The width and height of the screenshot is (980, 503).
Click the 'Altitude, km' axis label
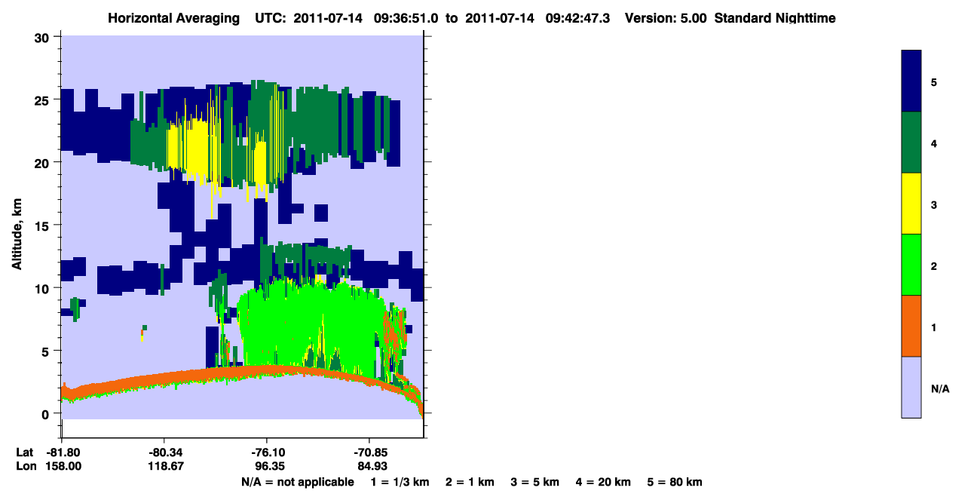[x=17, y=235]
